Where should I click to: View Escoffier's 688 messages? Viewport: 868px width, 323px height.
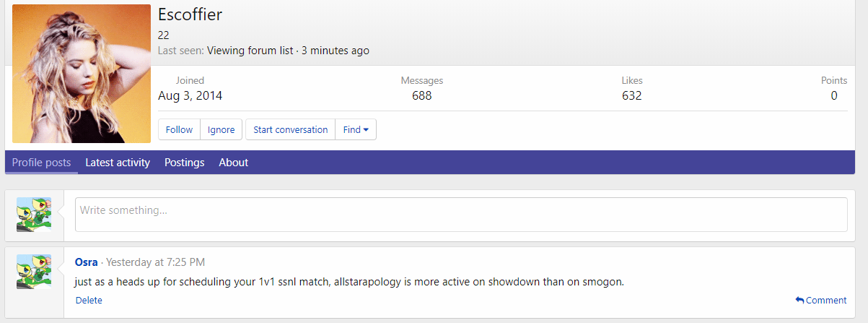[x=421, y=95]
